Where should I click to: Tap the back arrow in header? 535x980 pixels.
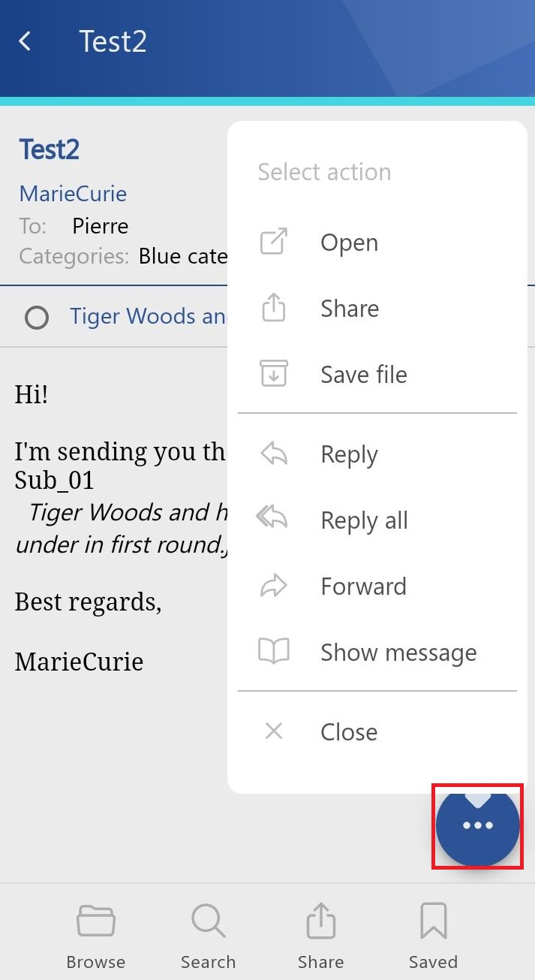click(x=26, y=41)
